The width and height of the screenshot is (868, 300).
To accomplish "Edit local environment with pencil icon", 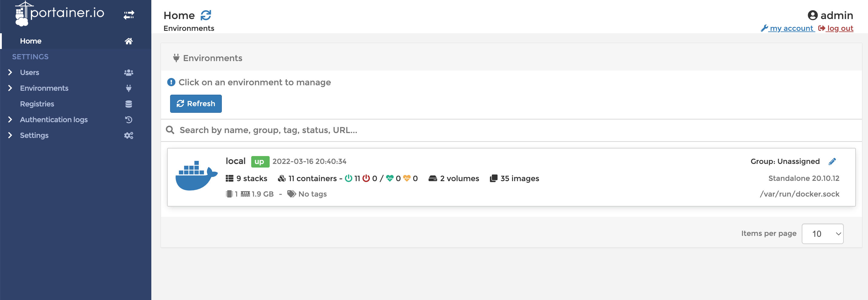I will pos(832,161).
